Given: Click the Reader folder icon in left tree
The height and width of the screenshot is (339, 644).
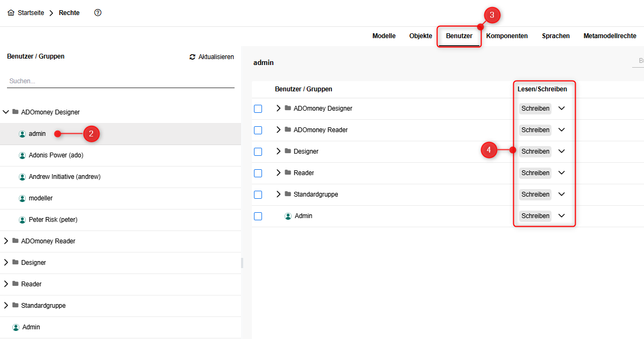Looking at the screenshot, I should [16, 284].
